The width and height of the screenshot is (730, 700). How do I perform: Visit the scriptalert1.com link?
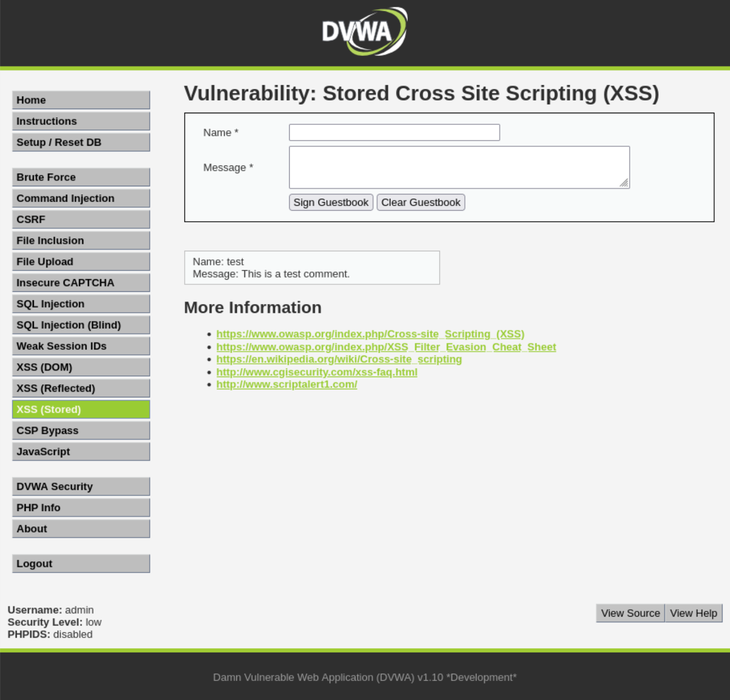(x=287, y=385)
